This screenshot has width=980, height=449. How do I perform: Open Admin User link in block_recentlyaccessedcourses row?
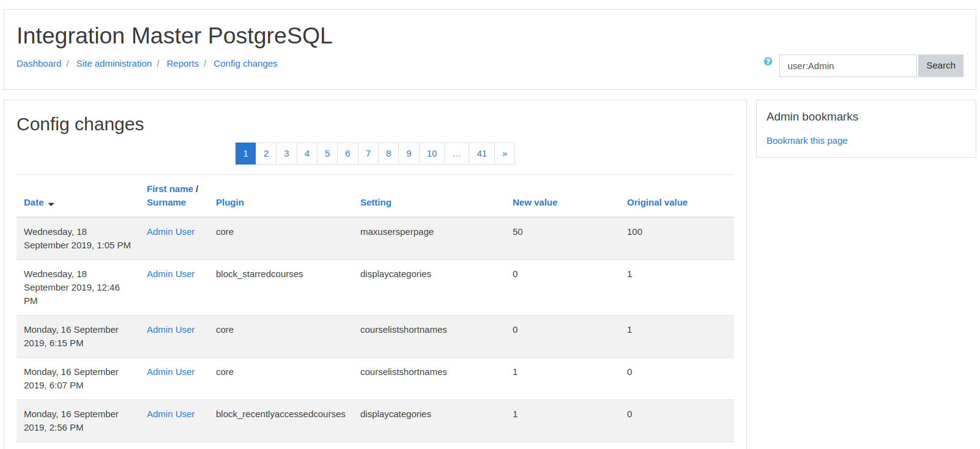(171, 414)
